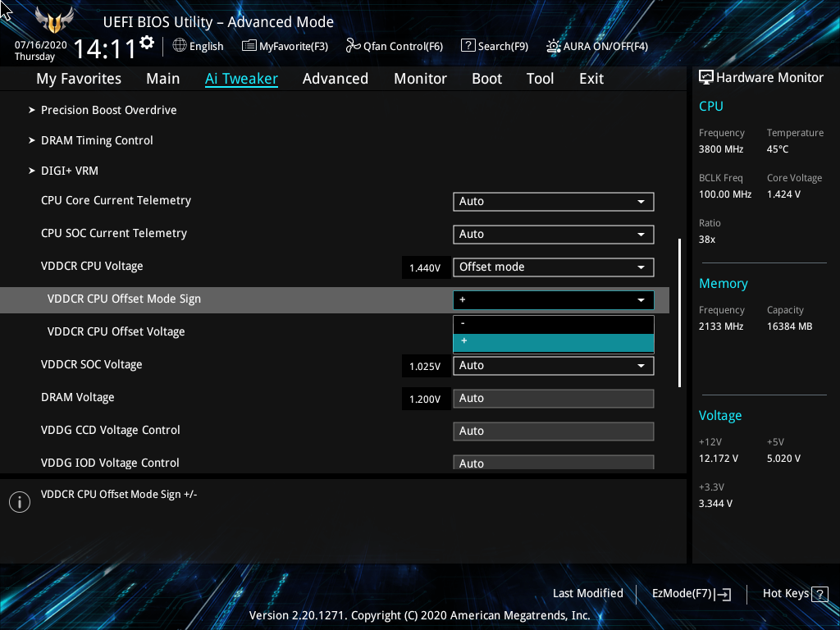Switch to the Main tab
The width and height of the screenshot is (840, 630).
click(x=163, y=79)
